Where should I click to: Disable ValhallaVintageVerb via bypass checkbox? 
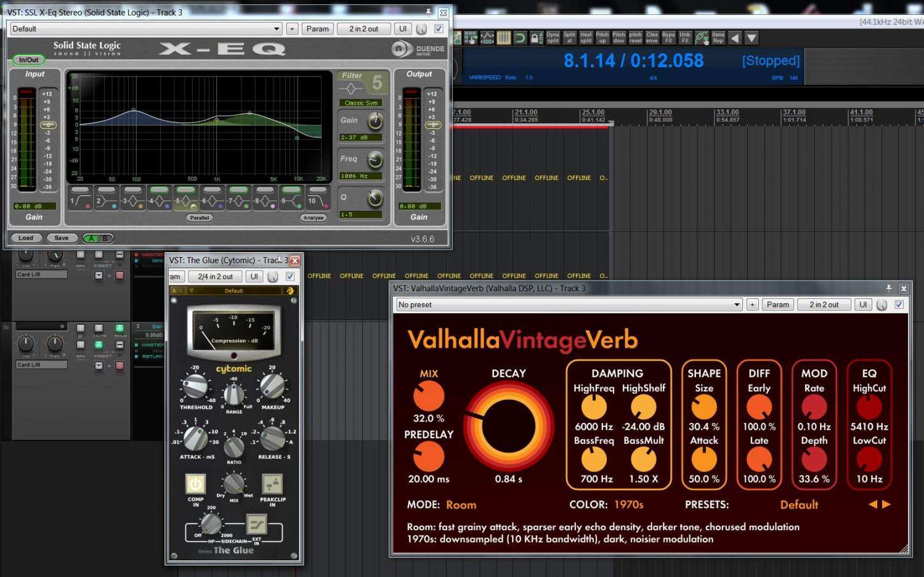point(899,305)
